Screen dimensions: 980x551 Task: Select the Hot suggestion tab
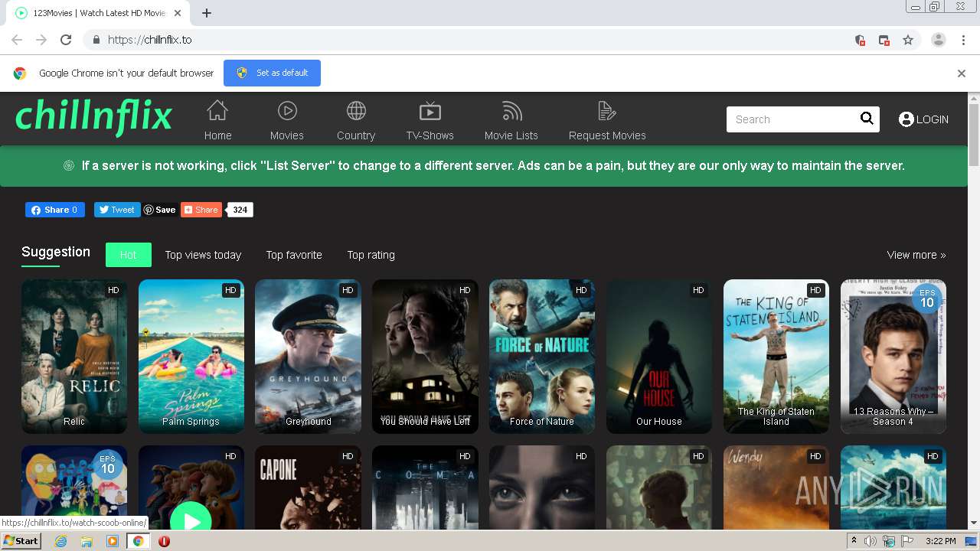128,255
